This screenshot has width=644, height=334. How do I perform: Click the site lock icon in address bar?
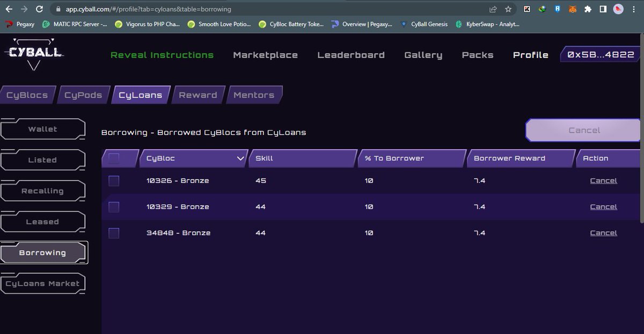(x=58, y=9)
